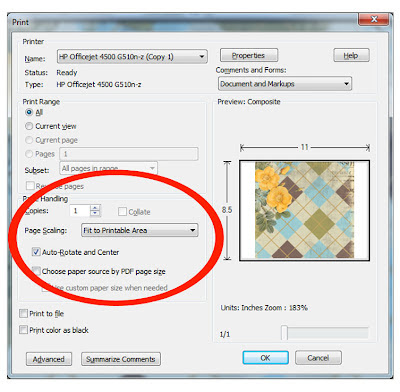Uncheck Auto-Rotate and Center
Image resolution: width=400 pixels, height=392 pixels.
pos(36,252)
